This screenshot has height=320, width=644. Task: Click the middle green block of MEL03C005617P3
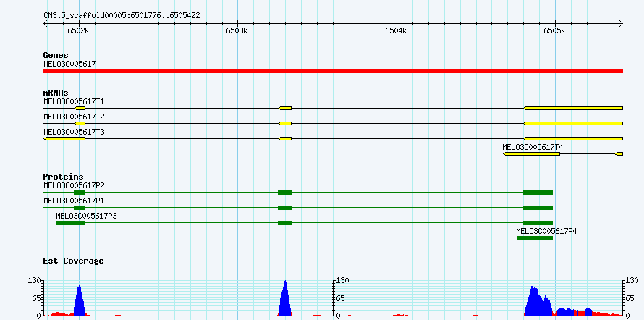[x=284, y=223]
